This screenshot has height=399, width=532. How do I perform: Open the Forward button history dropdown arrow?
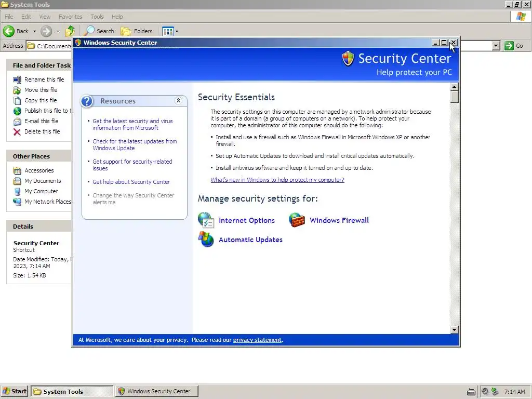click(58, 31)
